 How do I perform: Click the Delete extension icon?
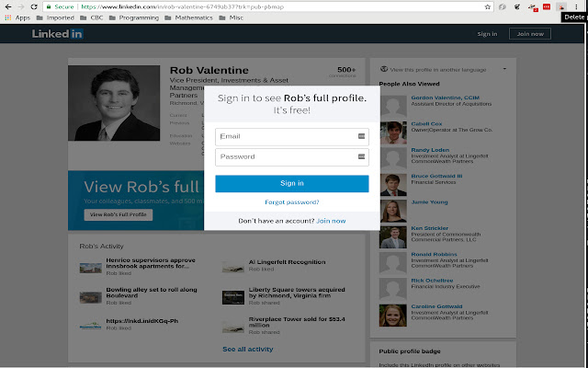tap(561, 6)
